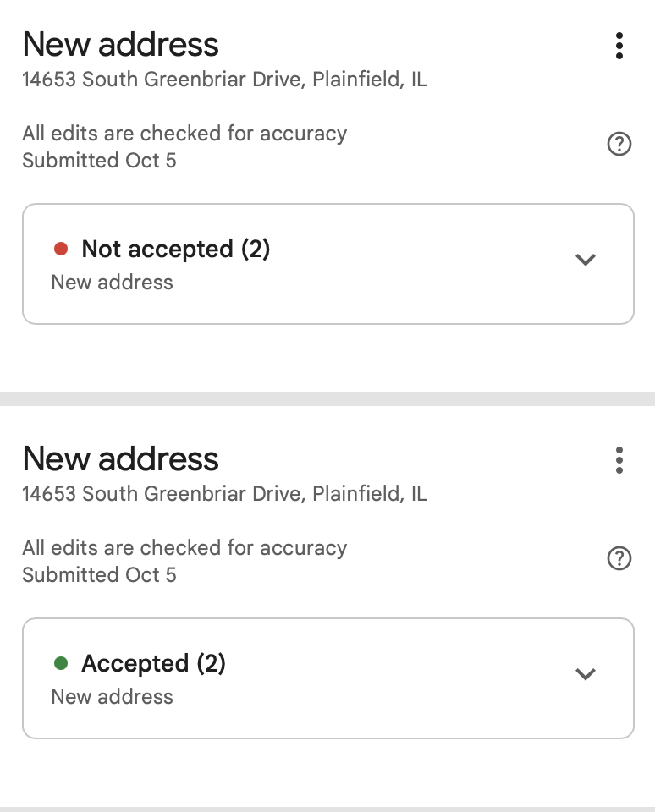Click Submitted Oct 5 on the accepted edit
This screenshot has width=655, height=812.
coord(99,575)
